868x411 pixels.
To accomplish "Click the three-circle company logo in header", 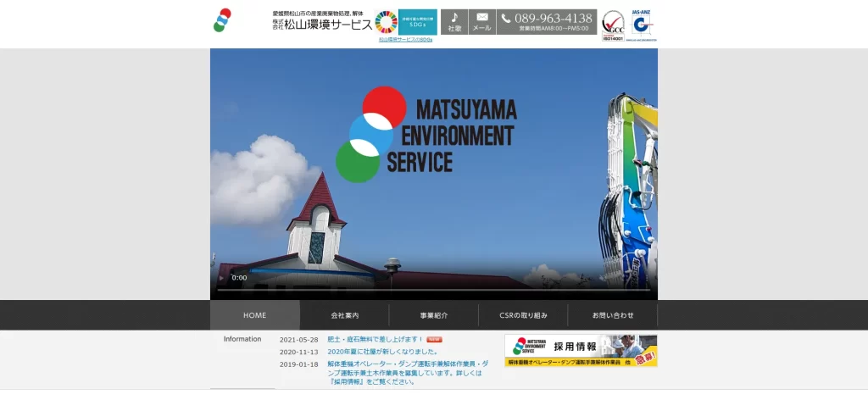I will [222, 19].
